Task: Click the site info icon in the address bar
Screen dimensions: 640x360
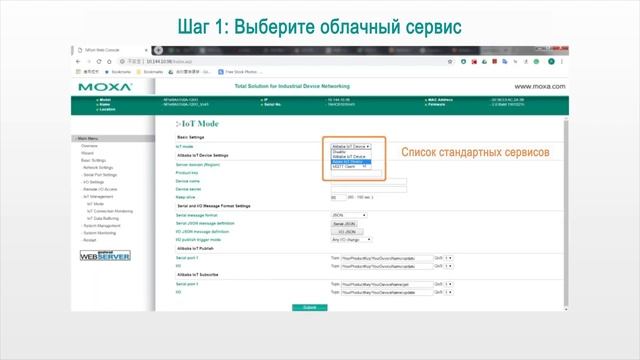Action: click(x=122, y=62)
